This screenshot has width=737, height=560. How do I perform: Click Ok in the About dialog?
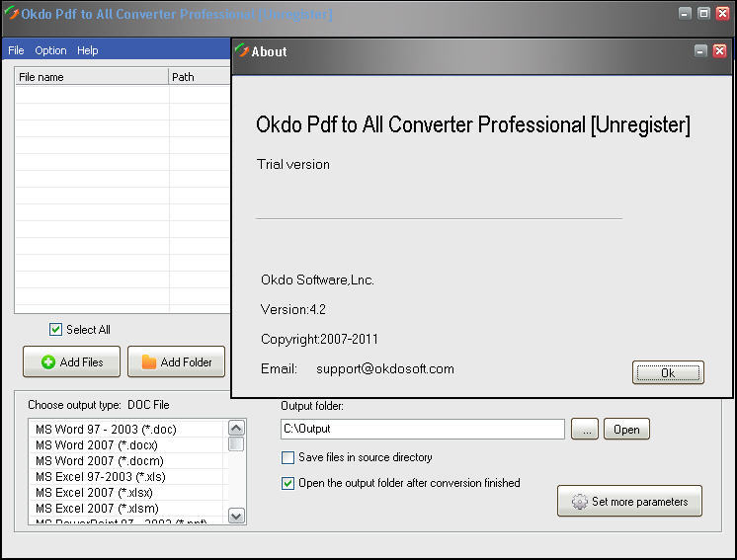[668, 373]
